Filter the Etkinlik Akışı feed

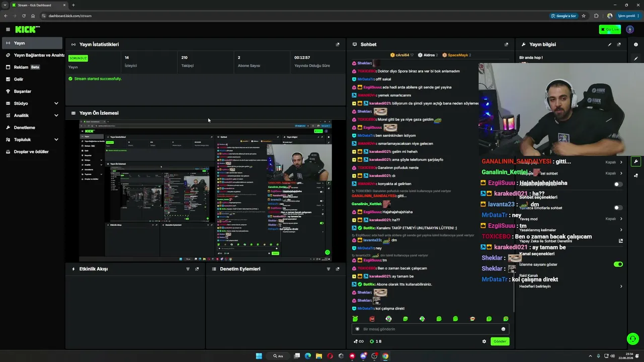coord(188,269)
